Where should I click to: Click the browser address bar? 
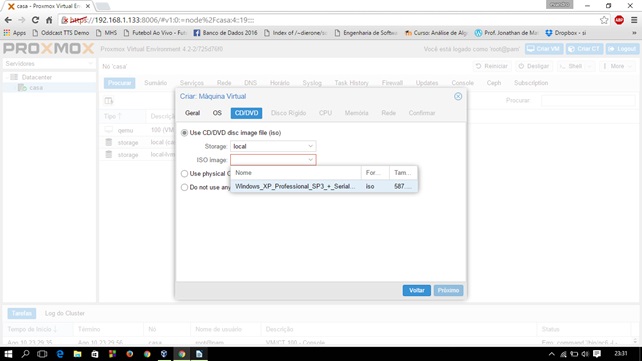coord(328,20)
